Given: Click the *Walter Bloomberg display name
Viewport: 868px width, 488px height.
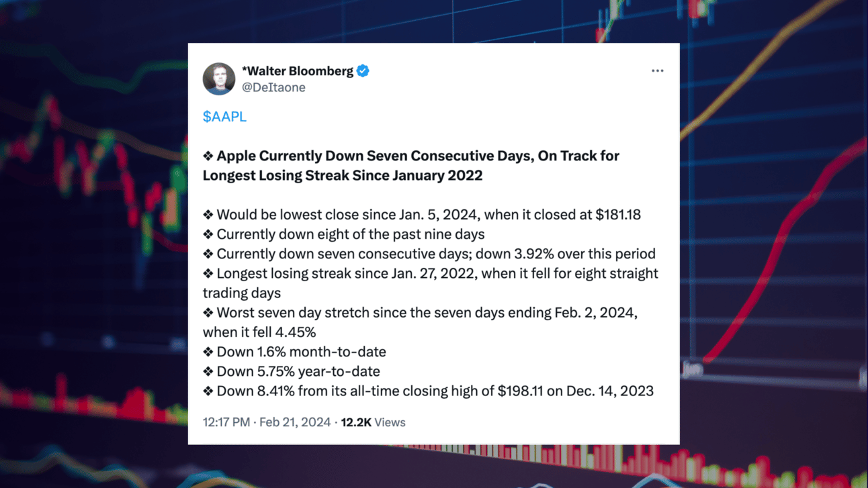Looking at the screenshot, I should pyautogui.click(x=298, y=70).
